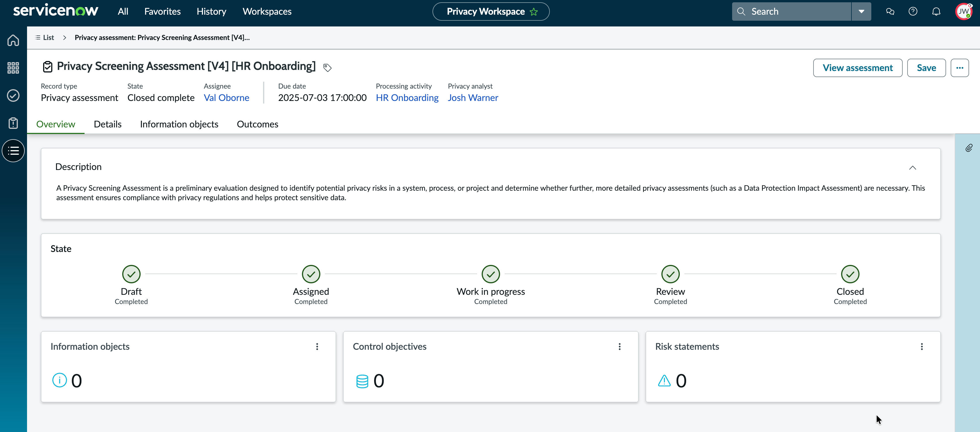The height and width of the screenshot is (432, 980).
Task: Open the chat conversations icon
Action: coord(890,12)
